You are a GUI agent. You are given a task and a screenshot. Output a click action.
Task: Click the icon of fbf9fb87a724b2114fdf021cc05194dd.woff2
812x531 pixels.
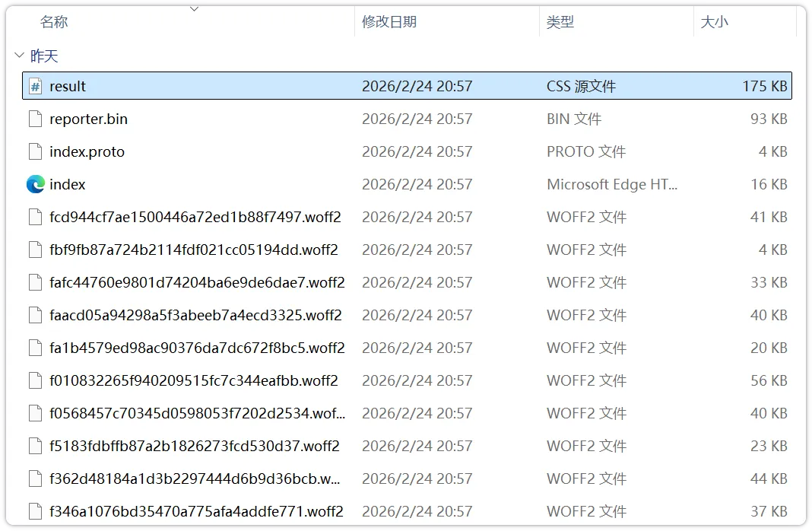(x=35, y=250)
